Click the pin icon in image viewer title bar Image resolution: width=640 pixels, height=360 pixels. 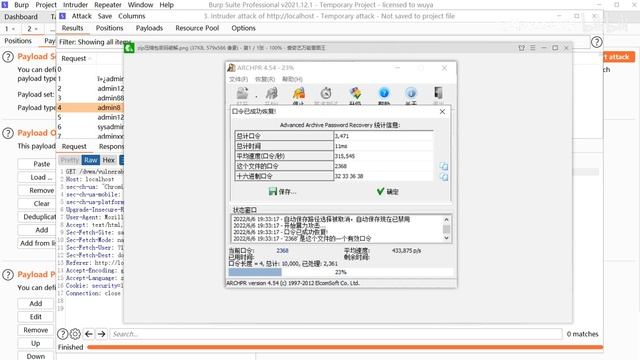[x=522, y=48]
